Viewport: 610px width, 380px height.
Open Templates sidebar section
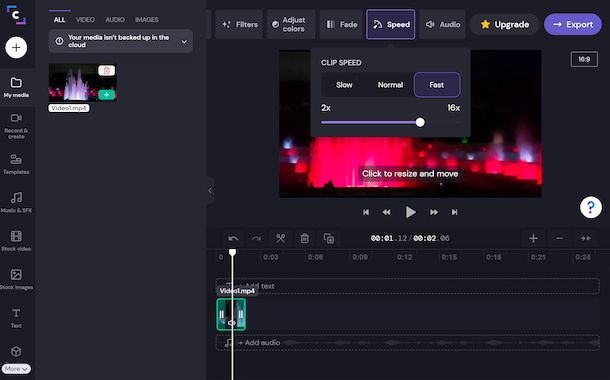click(x=16, y=164)
